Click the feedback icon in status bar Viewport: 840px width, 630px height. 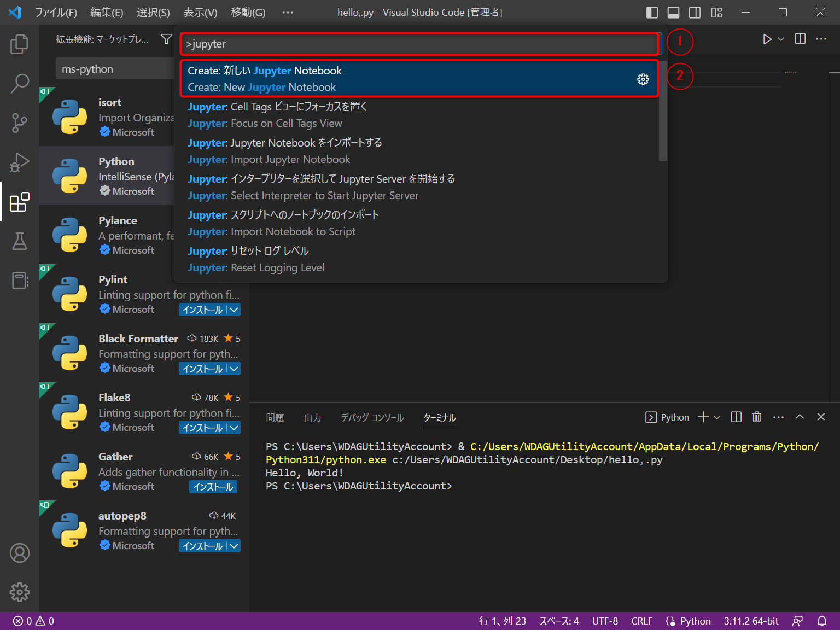point(798,621)
